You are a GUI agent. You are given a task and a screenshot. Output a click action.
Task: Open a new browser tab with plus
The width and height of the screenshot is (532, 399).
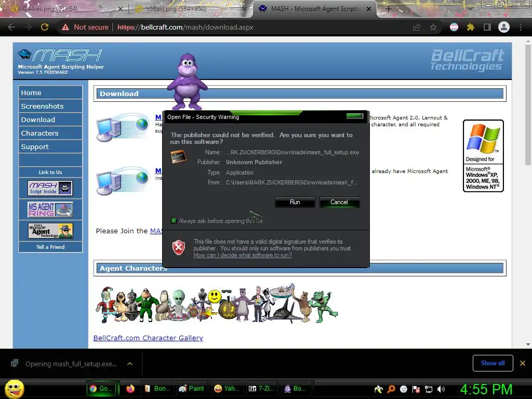pos(389,9)
